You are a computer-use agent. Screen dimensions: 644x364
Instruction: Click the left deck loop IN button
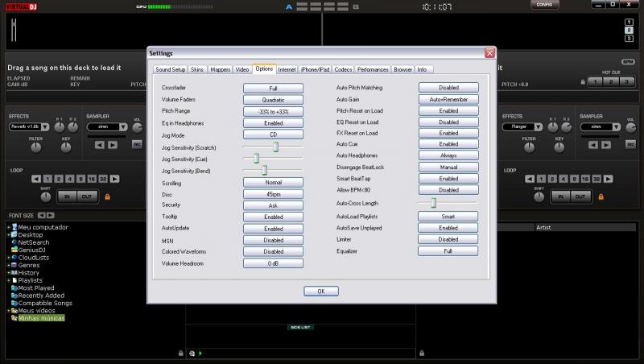tap(67, 196)
